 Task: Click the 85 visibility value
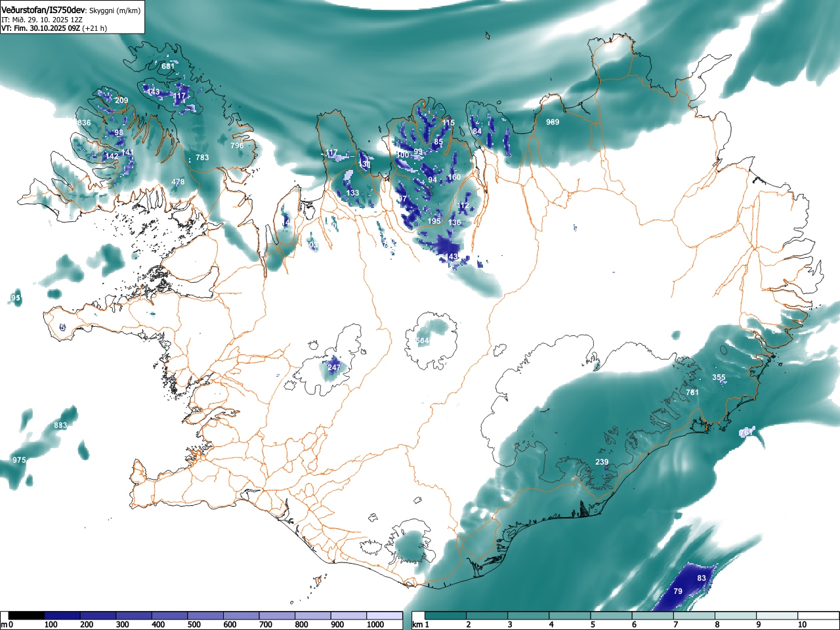point(438,142)
